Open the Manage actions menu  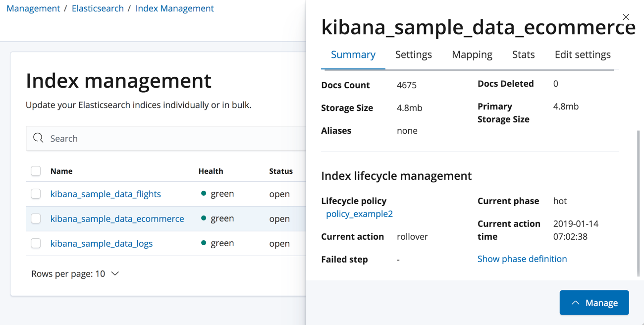click(x=594, y=303)
